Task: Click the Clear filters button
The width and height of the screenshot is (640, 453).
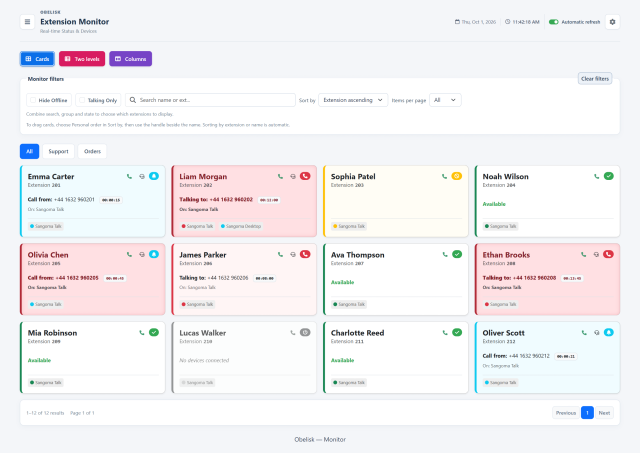Action: coord(595,79)
